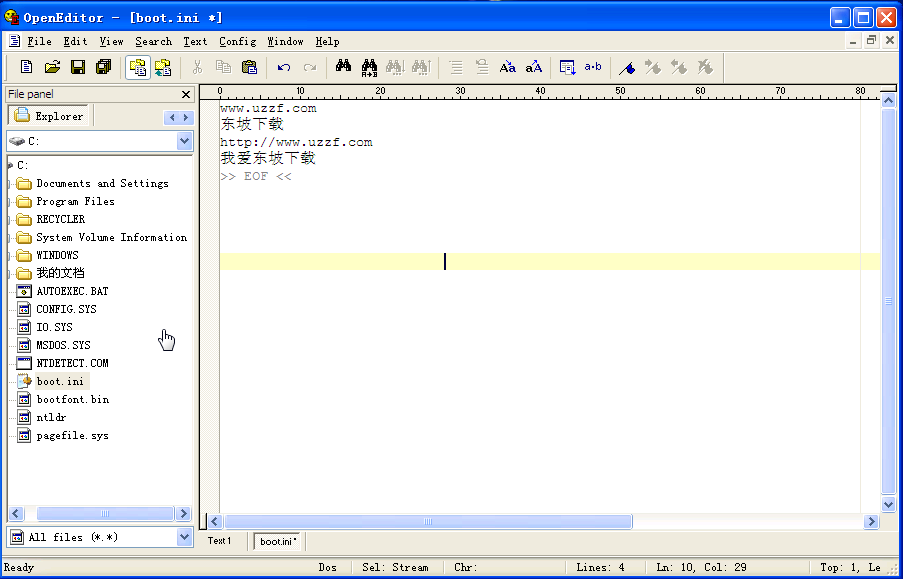Click the left arrow beside Explorer tab
This screenshot has width=903, height=579.
click(172, 118)
